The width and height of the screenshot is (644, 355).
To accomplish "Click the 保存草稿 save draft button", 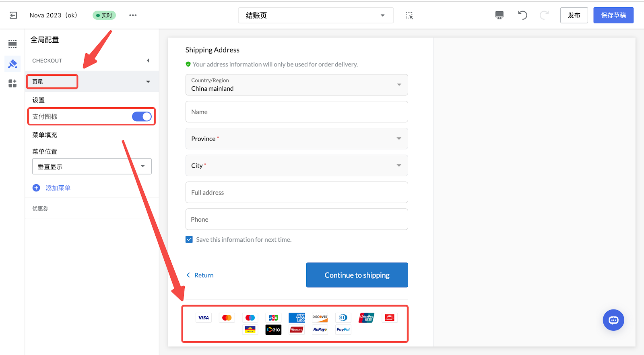I will (x=613, y=15).
